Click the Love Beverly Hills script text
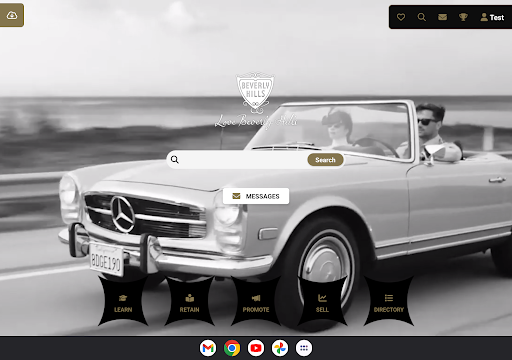This screenshot has width=512, height=360. 256,121
